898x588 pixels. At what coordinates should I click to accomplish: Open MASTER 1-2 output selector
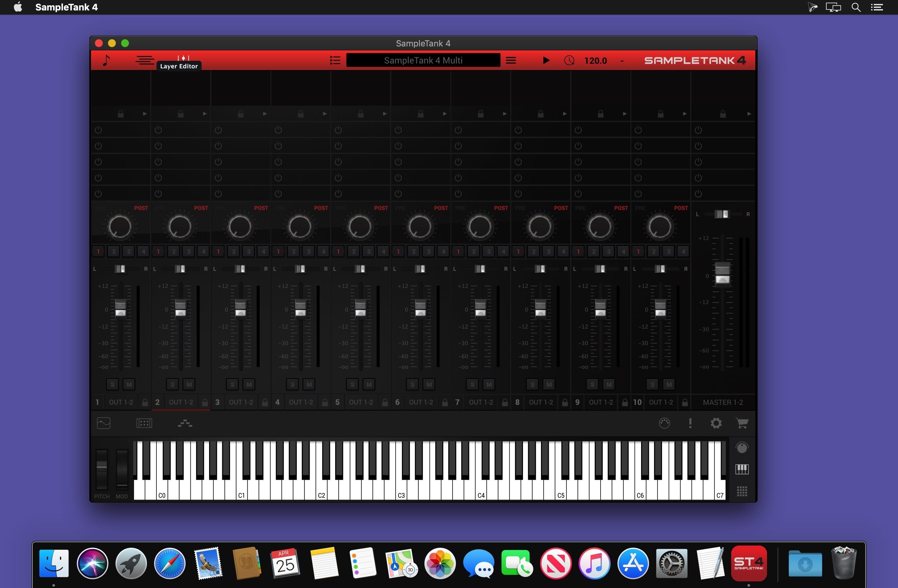click(723, 403)
